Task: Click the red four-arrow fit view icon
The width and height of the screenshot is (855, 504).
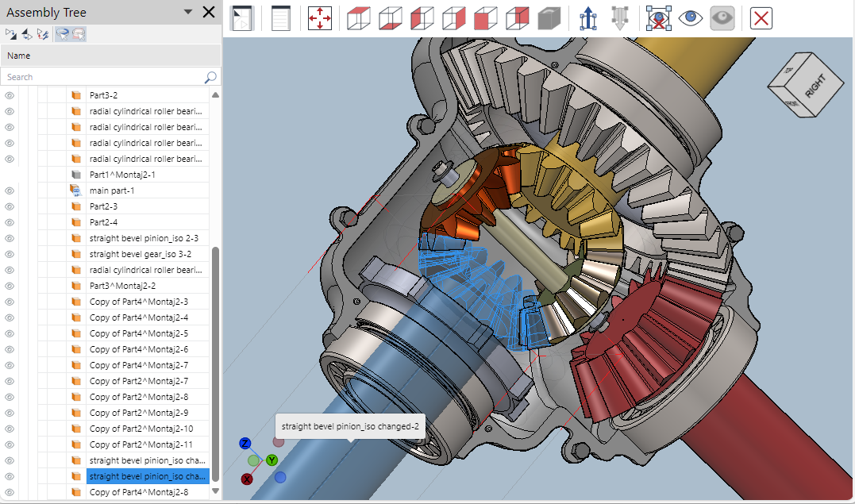Action: pos(320,18)
